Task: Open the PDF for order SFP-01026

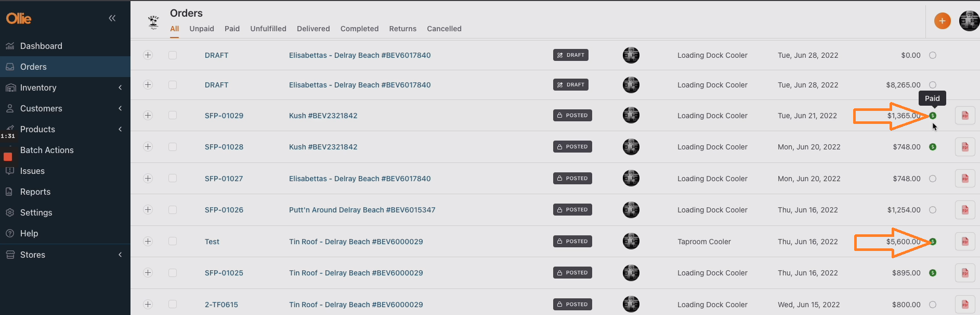Action: click(x=965, y=210)
